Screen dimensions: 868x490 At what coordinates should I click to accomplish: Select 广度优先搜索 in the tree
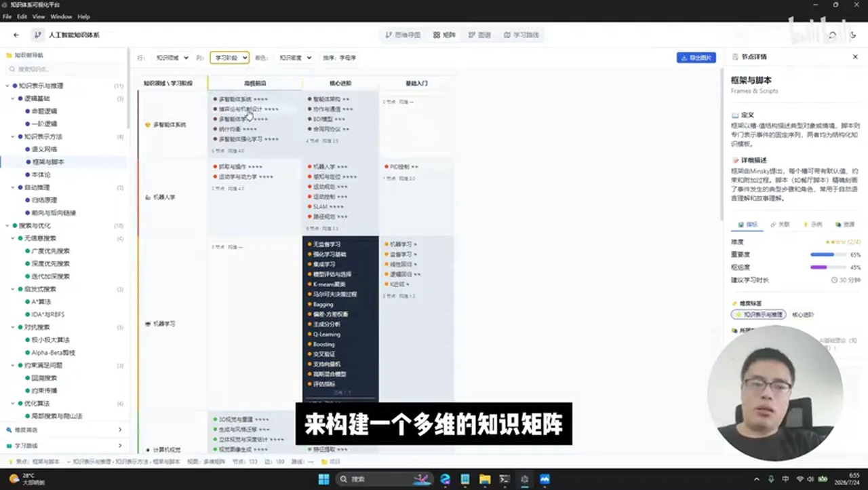tap(51, 251)
